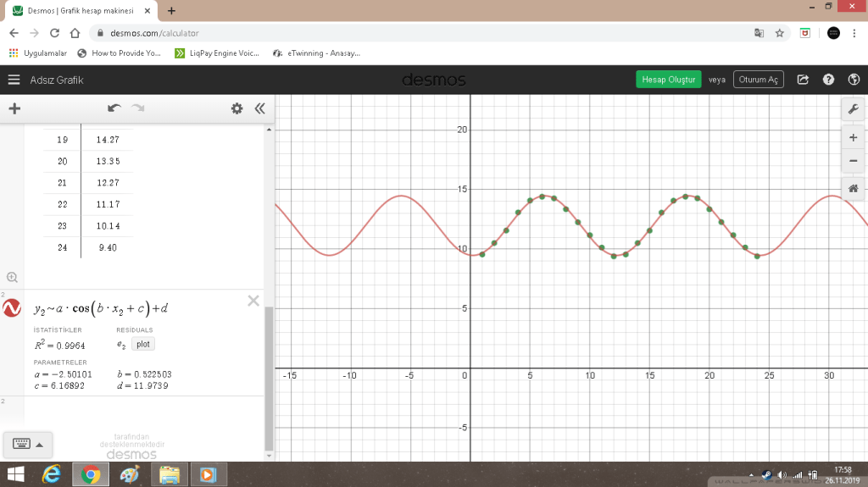Screen dimensions: 868x487
Task: Share the graph using share icon
Action: coord(803,80)
